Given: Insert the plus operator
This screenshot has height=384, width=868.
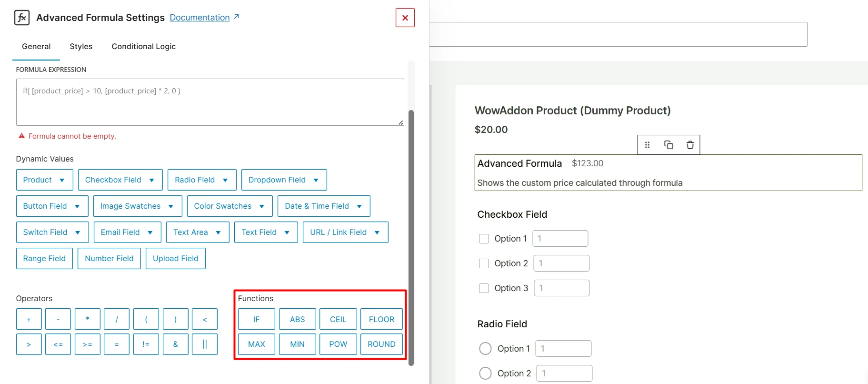Looking at the screenshot, I should 29,319.
